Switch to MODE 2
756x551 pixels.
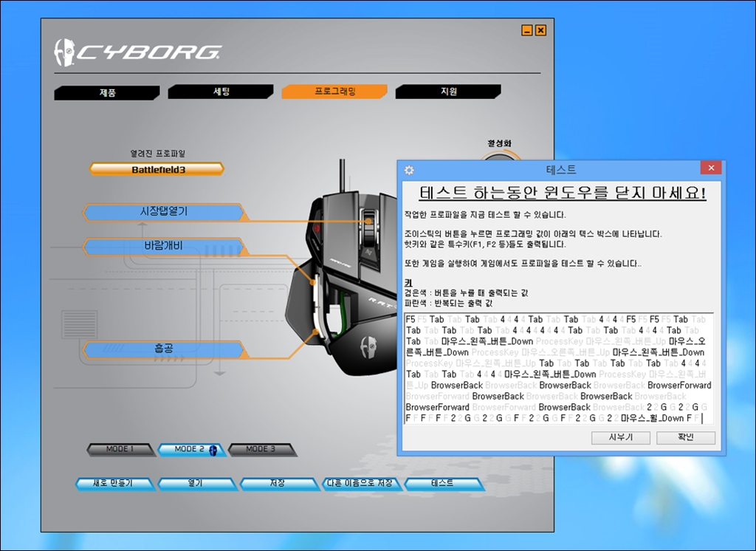point(190,449)
